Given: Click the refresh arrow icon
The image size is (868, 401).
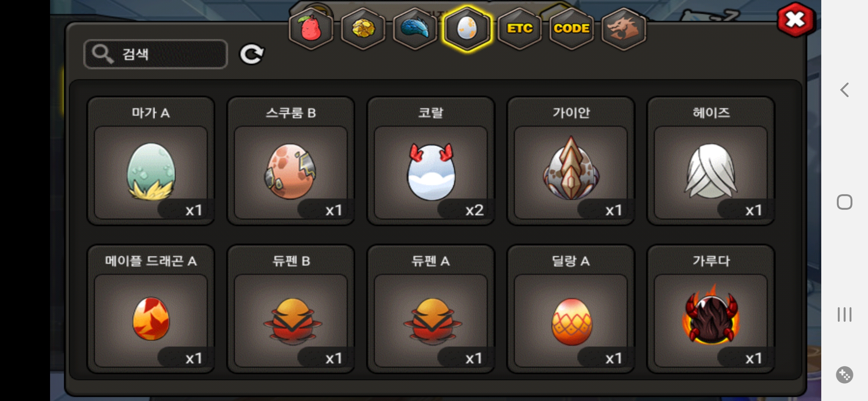Looking at the screenshot, I should click(x=252, y=54).
